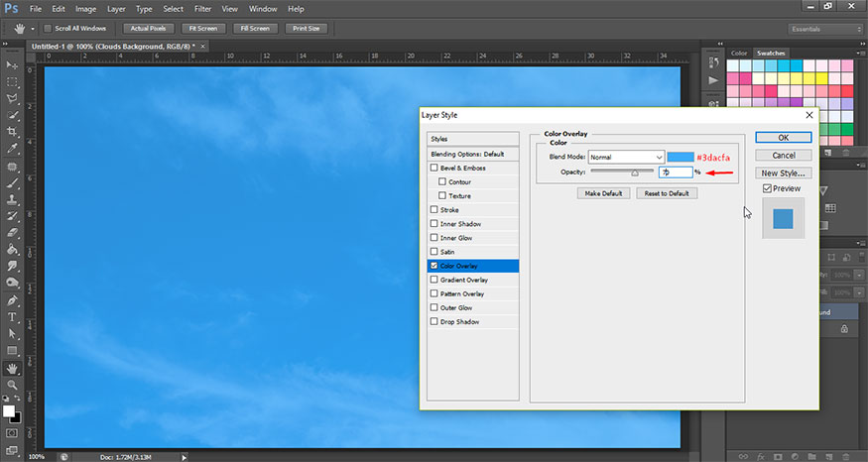Toggle the Preview checkbox
This screenshot has width=868, height=462.
pos(767,188)
